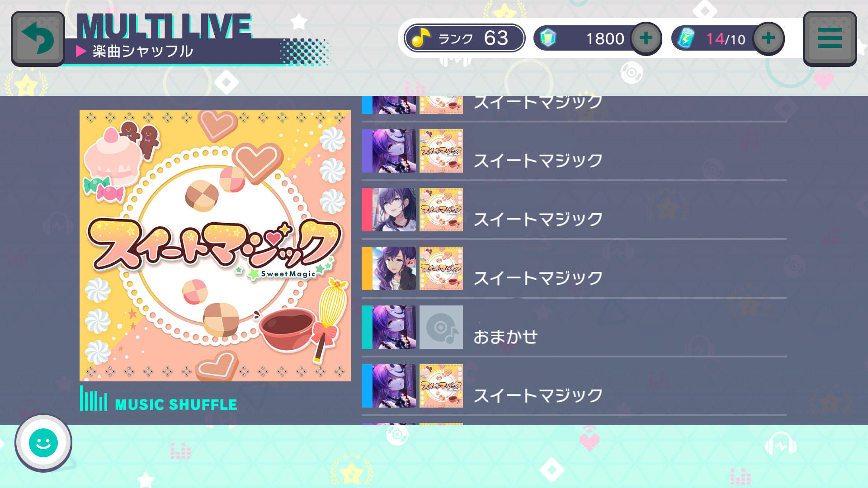Refill live boost energy with plus button
Screen dimensions: 868x488
[x=769, y=38]
